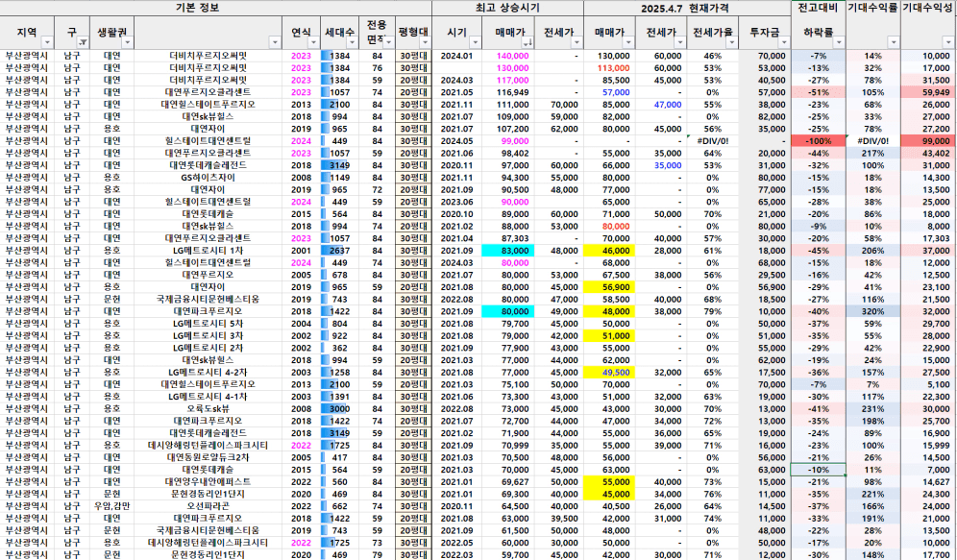Select the 기본 정보 header cell
This screenshot has width=957, height=560.
click(x=216, y=8)
